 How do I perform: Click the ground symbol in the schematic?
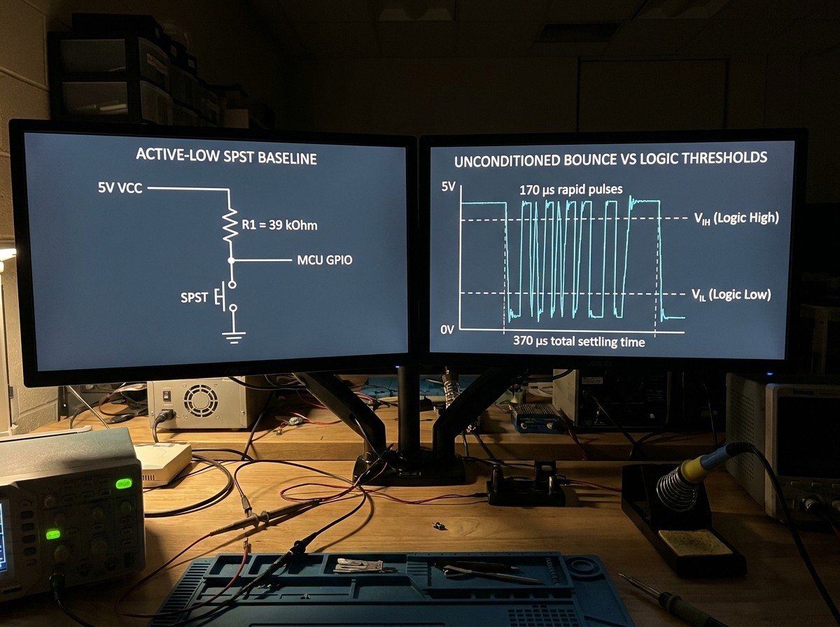pyautogui.click(x=233, y=337)
